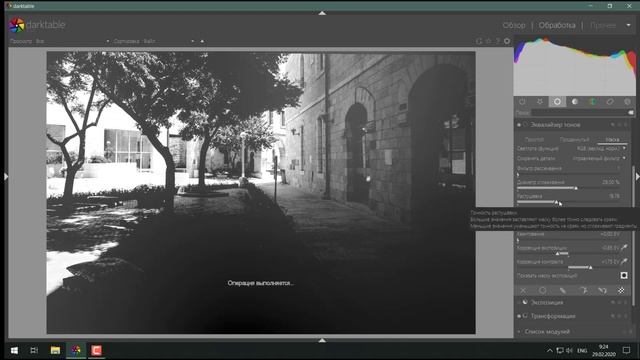The image size is (640, 360).
Task: Open the Прочее views menu
Action: click(x=603, y=25)
